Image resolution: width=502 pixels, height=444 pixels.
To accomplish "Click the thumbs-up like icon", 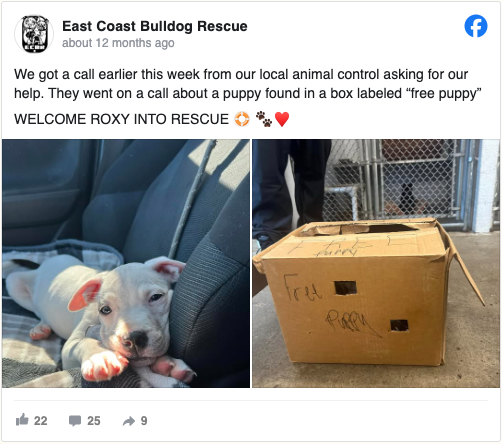I will [x=22, y=420].
